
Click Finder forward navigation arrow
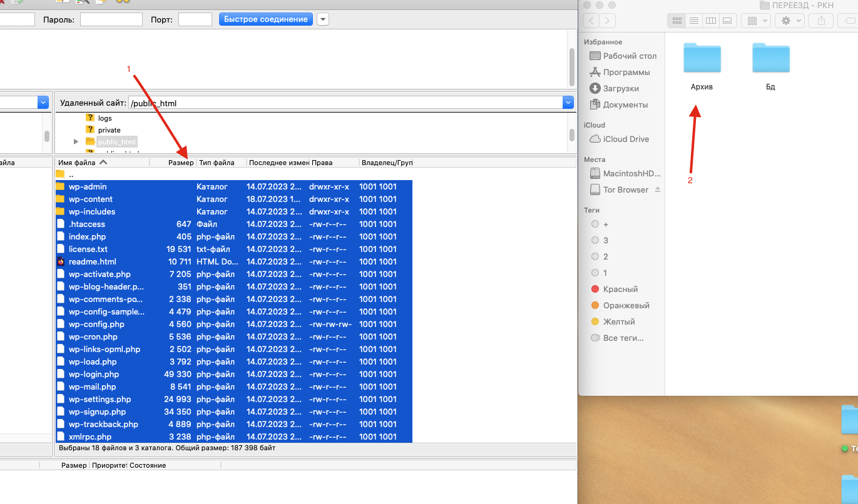[x=607, y=21]
